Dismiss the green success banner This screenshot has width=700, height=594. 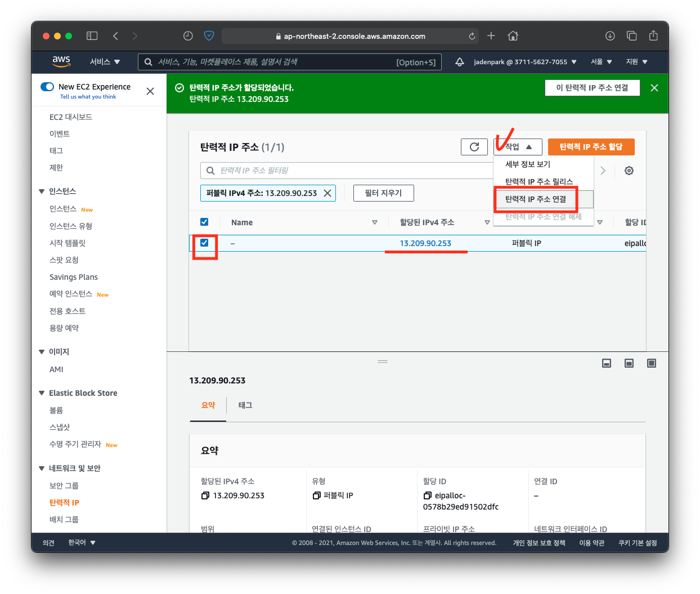(x=654, y=88)
